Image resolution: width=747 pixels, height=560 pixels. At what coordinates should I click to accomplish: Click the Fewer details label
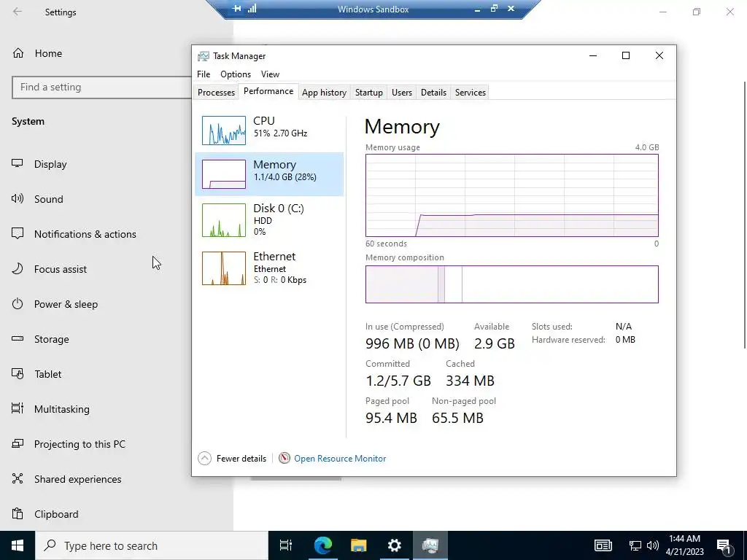click(x=241, y=458)
